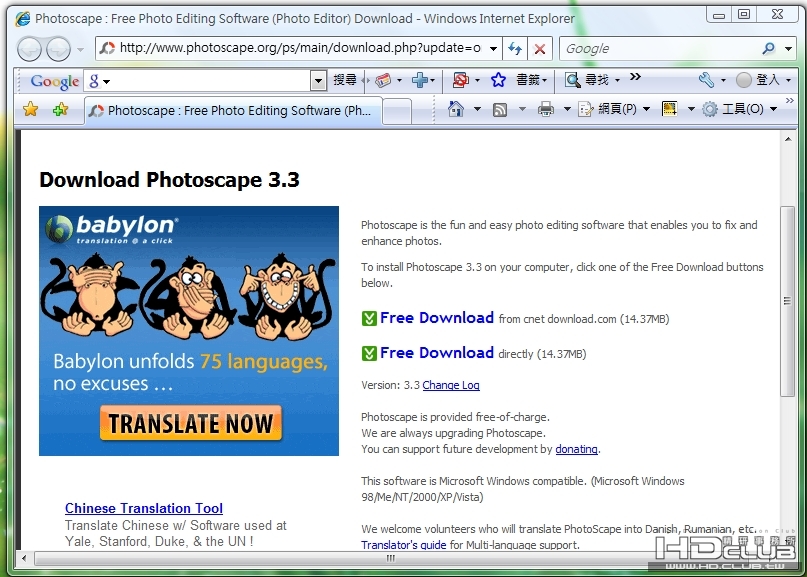Expand the address bar history dropdown

tap(494, 48)
